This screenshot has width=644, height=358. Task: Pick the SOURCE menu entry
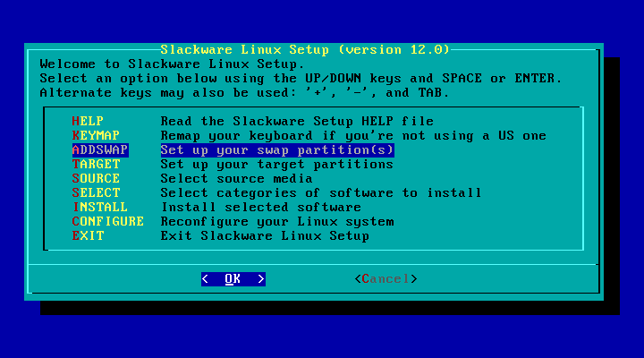pos(95,179)
